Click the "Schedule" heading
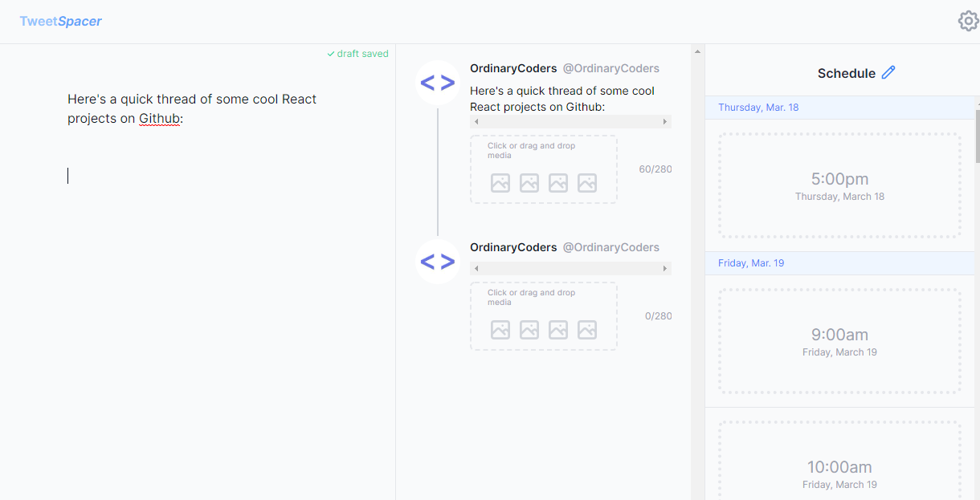This screenshot has height=500, width=980. click(847, 73)
